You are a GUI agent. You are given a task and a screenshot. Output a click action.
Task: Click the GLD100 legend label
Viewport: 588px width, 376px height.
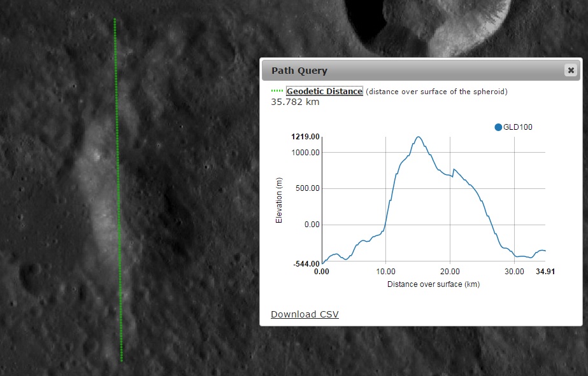click(517, 127)
